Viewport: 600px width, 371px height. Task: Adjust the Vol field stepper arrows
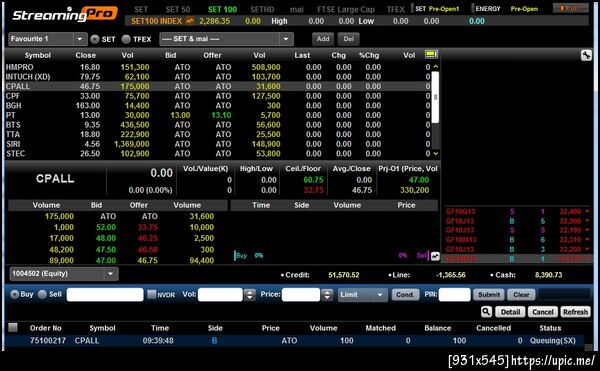[250, 295]
